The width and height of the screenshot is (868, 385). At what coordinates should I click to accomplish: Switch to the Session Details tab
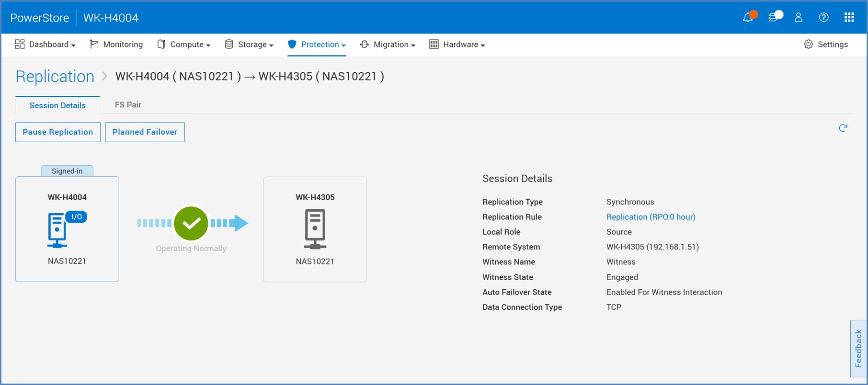point(57,105)
